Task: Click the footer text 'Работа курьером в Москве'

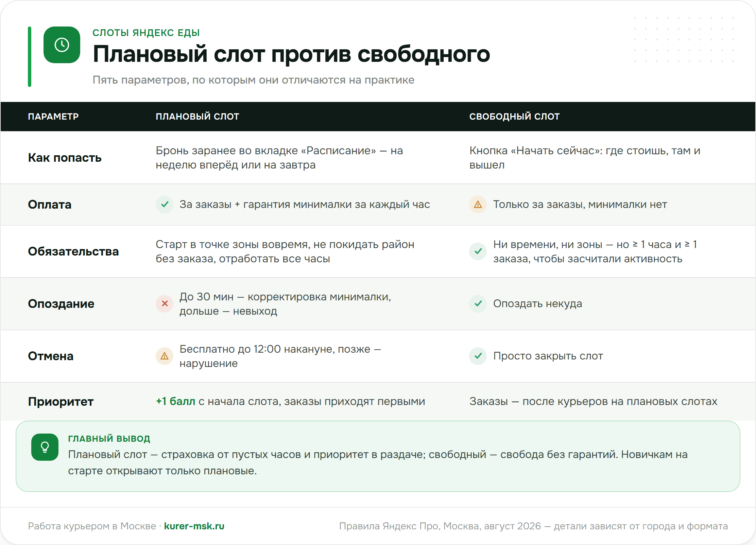Action: (x=92, y=526)
